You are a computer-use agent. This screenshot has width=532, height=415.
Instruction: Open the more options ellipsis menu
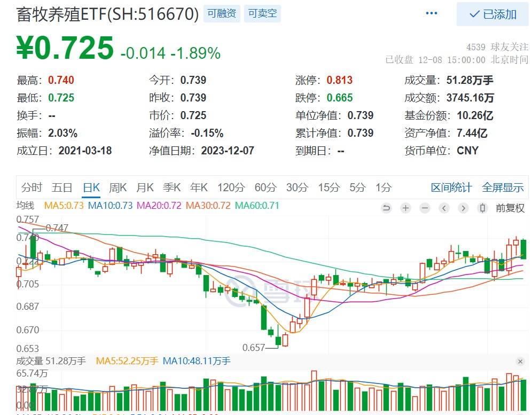(431, 12)
